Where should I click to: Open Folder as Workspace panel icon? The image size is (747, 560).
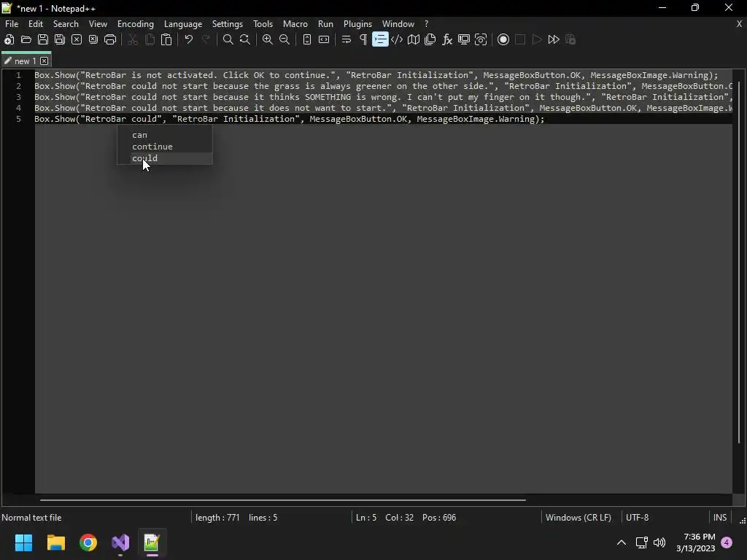coord(463,39)
